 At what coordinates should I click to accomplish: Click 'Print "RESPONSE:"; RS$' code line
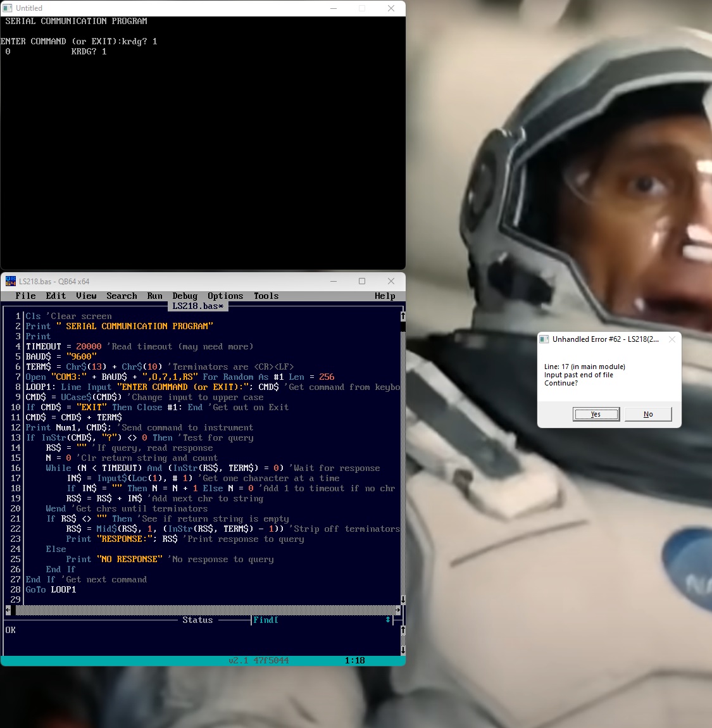[x=185, y=539]
